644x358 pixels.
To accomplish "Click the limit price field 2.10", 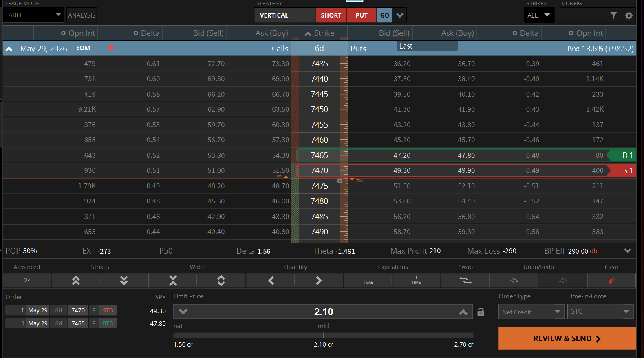I will click(323, 312).
